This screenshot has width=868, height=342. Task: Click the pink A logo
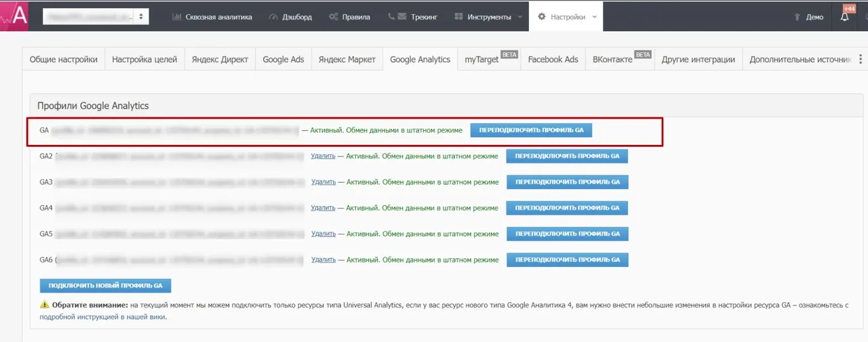tap(14, 16)
